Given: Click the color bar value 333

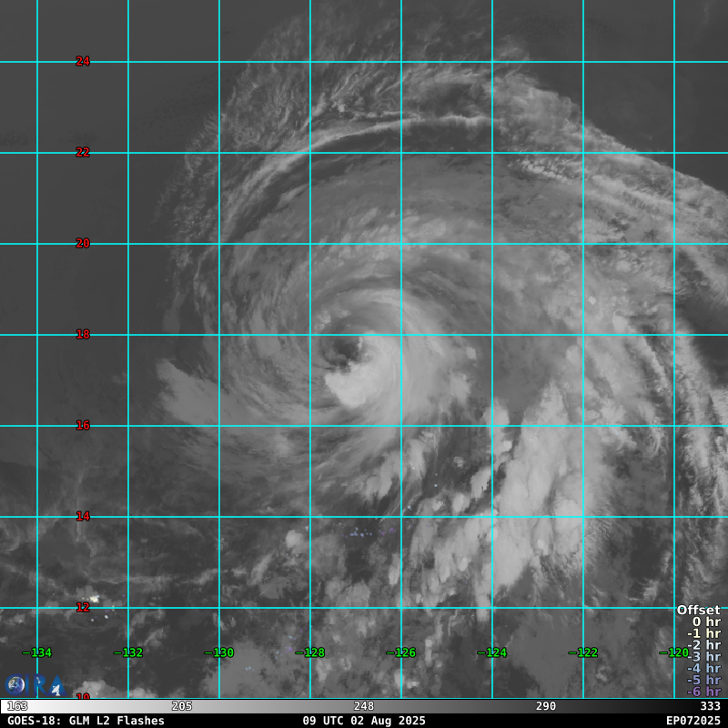Looking at the screenshot, I should [x=711, y=706].
